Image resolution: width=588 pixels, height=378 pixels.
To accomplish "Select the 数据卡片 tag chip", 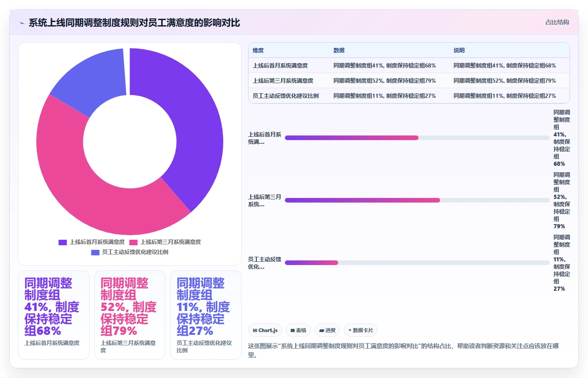I will click(x=361, y=330).
